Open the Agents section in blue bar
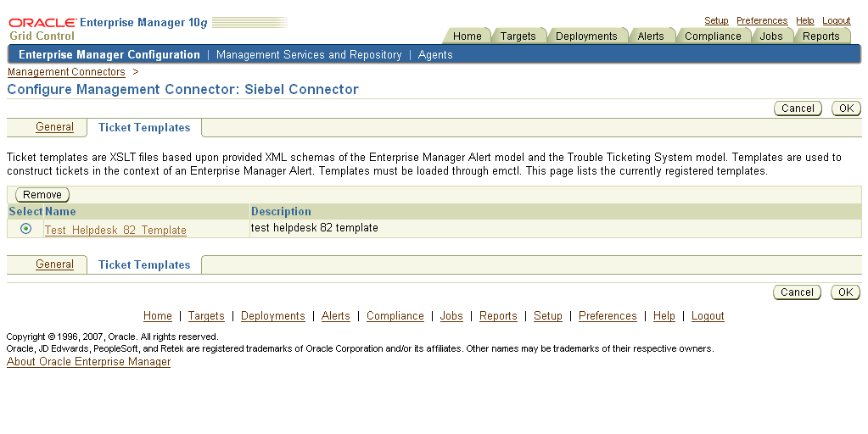Image resolution: width=868 pixels, height=434 pixels. 435,55
